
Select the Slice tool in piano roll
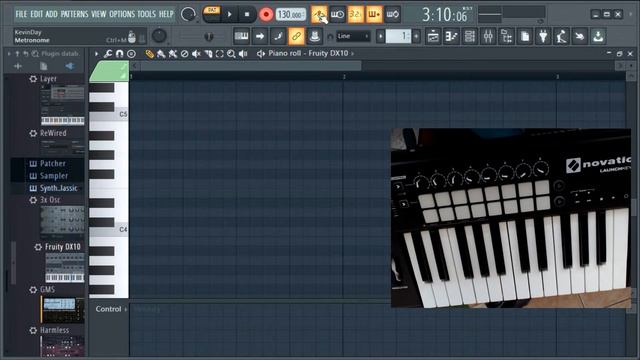click(x=208, y=53)
